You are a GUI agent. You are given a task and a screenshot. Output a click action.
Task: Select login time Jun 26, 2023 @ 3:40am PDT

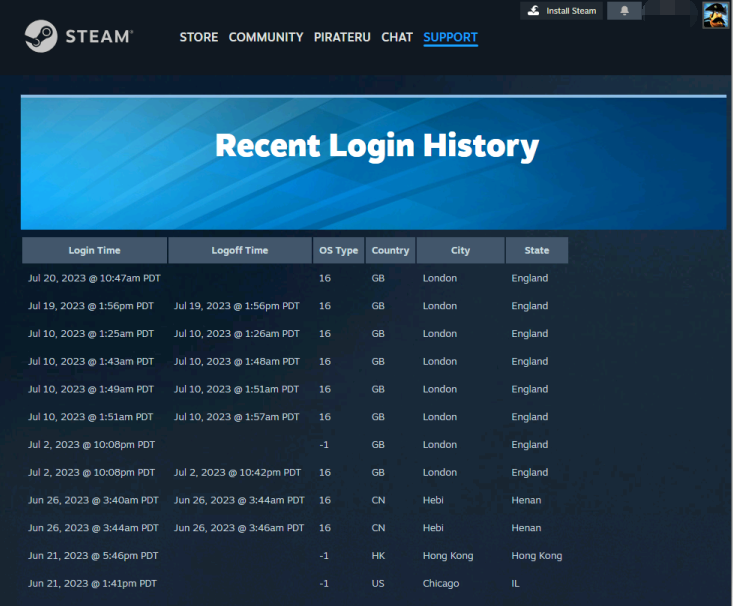[93, 500]
